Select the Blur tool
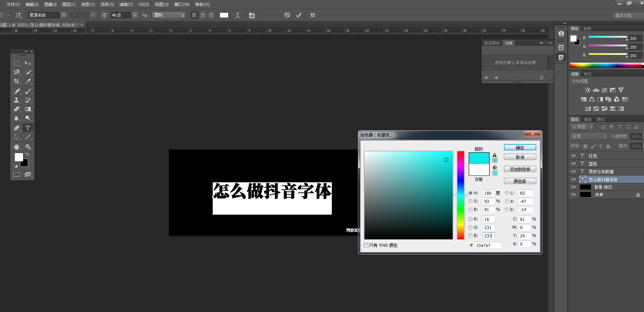Image resolution: width=644 pixels, height=312 pixels. [17, 118]
